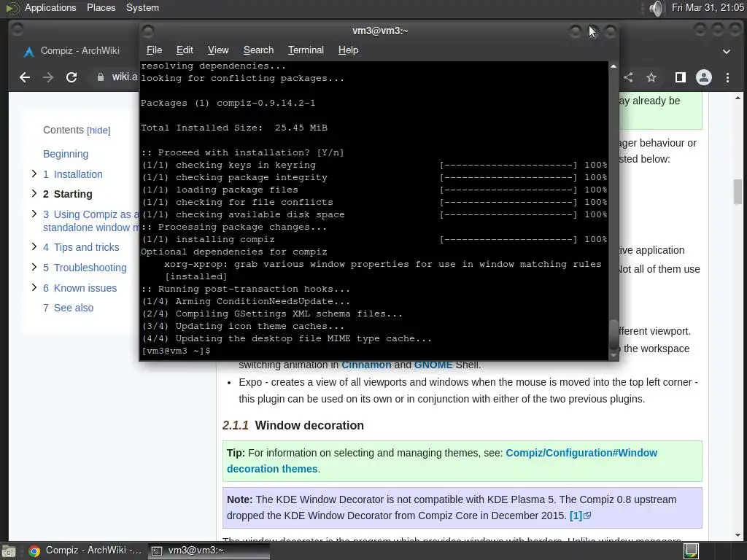This screenshot has width=747, height=560.
Task: Open the browser three-dot menu
Action: (727, 77)
